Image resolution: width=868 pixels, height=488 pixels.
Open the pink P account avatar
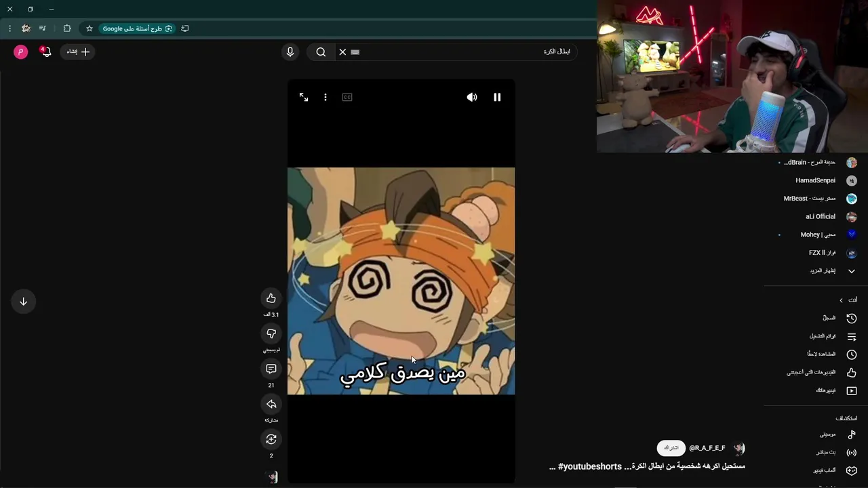pos(21,52)
